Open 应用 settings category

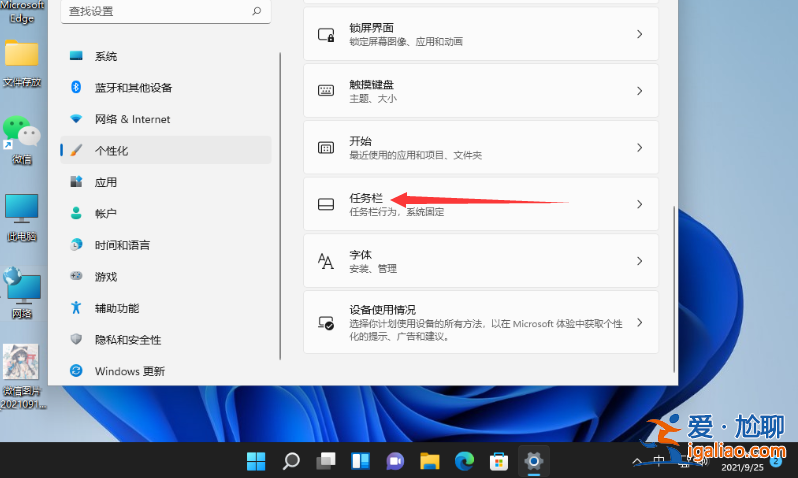[x=165, y=182]
